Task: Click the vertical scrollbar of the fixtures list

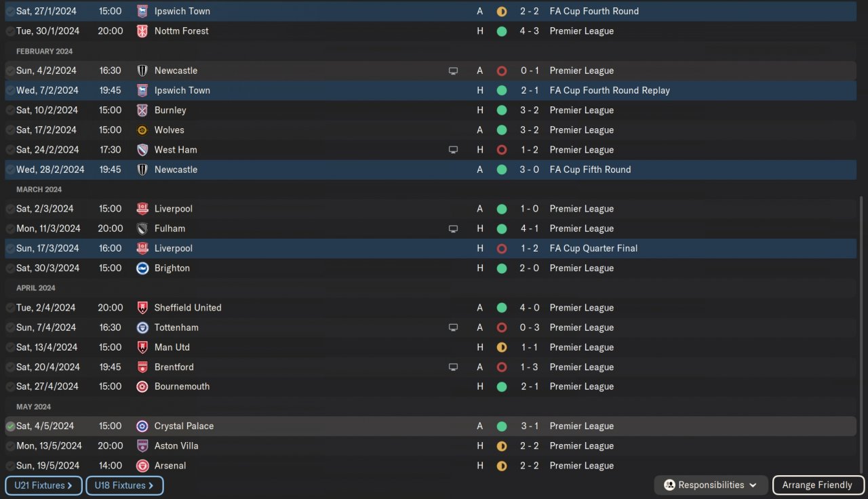Action: (x=861, y=325)
